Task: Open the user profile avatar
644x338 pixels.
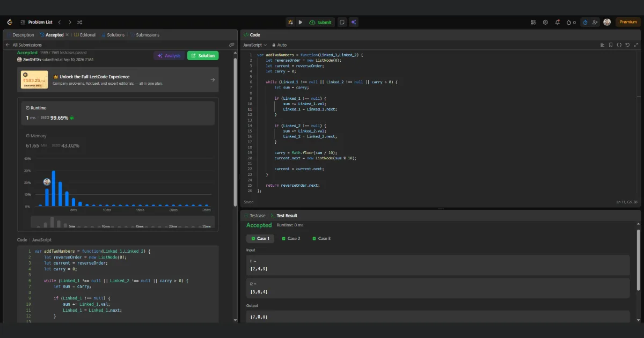Action: 607,22
